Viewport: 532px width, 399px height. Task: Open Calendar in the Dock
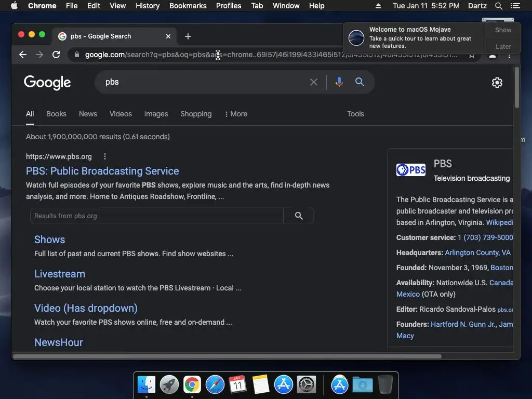(237, 385)
